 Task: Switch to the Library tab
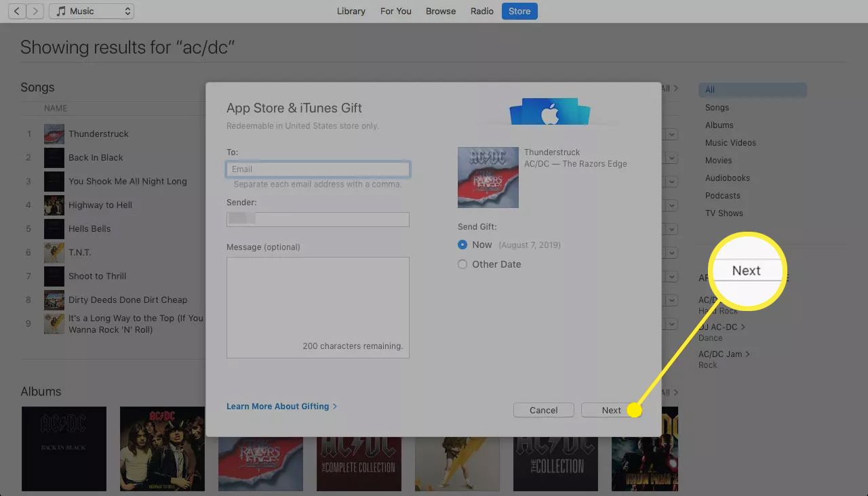(x=351, y=11)
